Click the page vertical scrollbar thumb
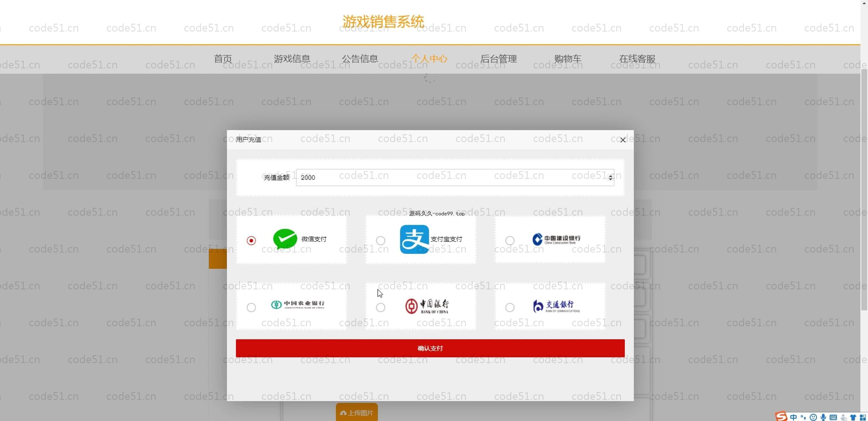The height and width of the screenshot is (421, 868). pos(864,189)
